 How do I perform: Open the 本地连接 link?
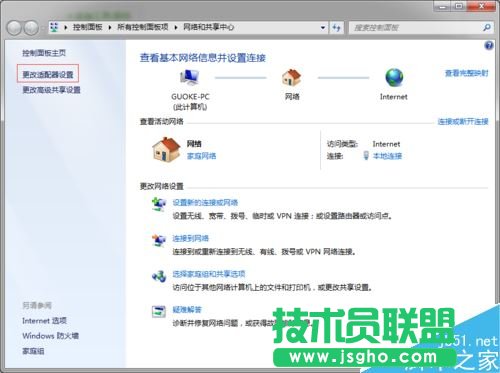click(387, 156)
